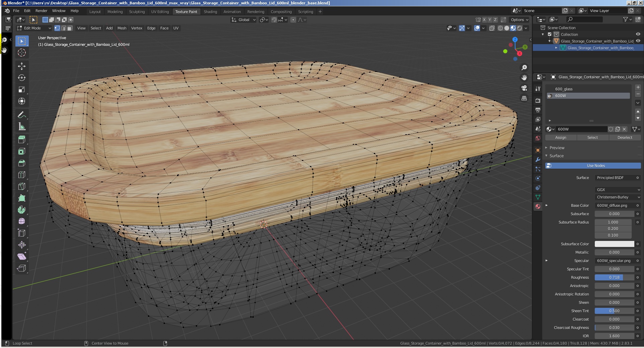Expand the Base Color disclosure triangle

click(547, 205)
